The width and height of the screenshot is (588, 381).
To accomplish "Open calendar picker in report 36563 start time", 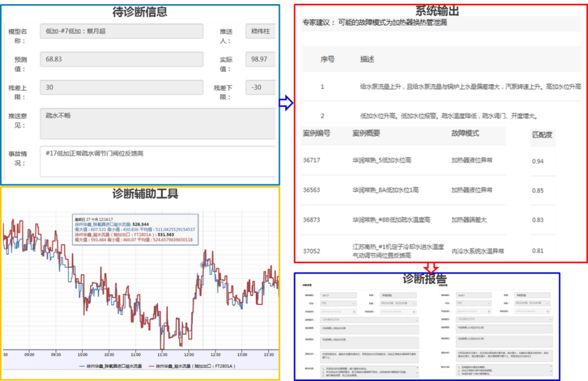I will click(488, 312).
